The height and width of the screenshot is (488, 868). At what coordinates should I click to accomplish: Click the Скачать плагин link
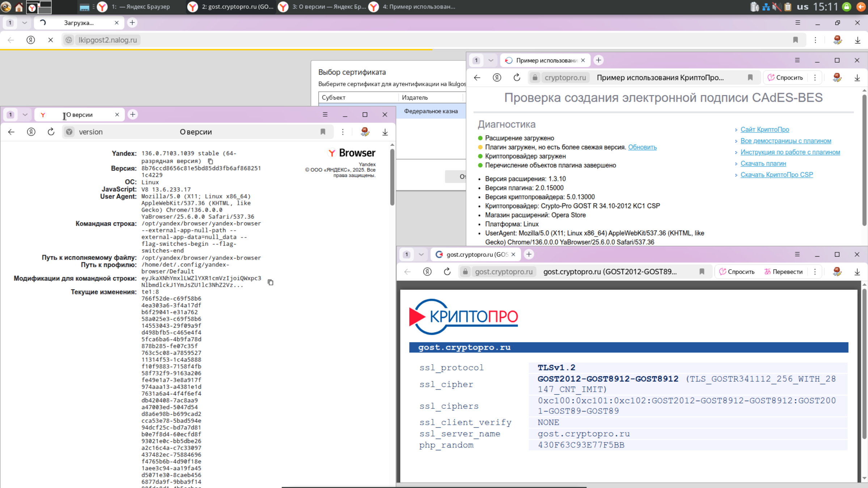point(763,163)
